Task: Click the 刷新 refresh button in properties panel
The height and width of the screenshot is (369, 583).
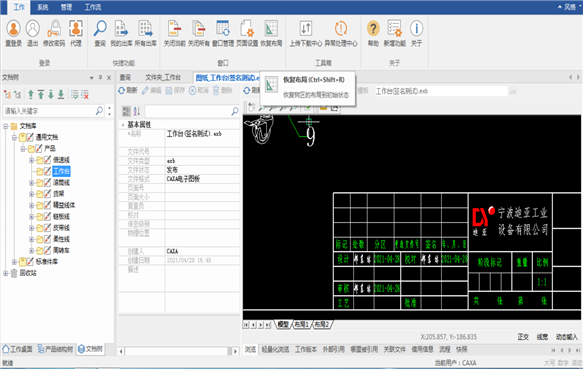Action: pos(128,90)
